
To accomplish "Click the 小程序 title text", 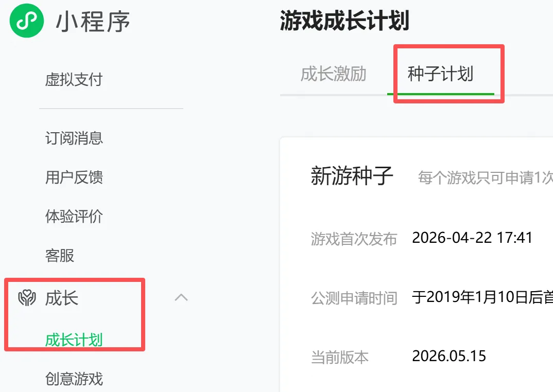I will pos(93,22).
